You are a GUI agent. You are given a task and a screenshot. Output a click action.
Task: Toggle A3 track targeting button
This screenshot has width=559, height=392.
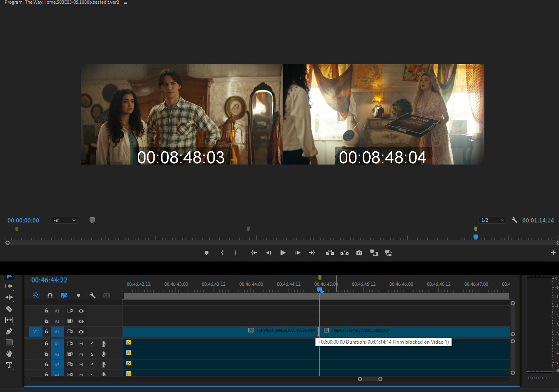coord(57,365)
